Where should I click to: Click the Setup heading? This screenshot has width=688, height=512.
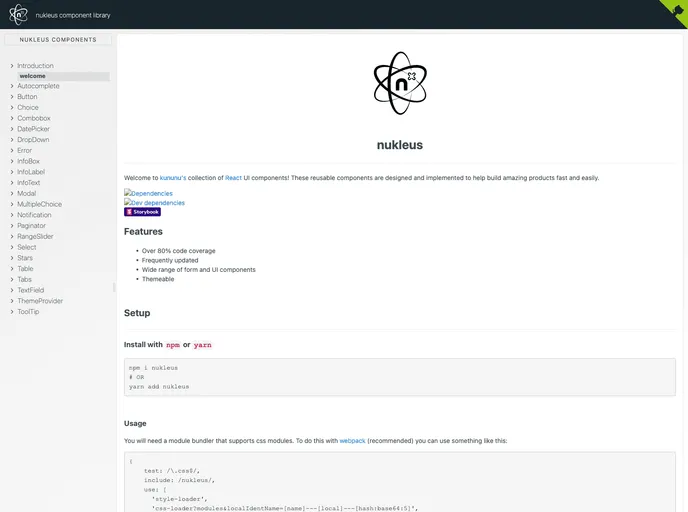[x=137, y=313]
